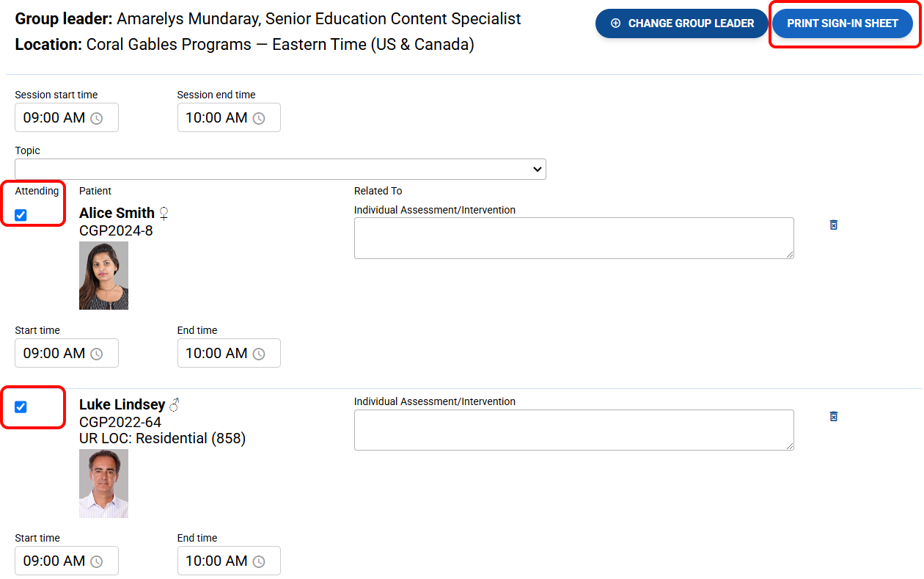Image resolution: width=924 pixels, height=579 pixels.
Task: Delete Alice Smith from the group session
Action: tap(833, 225)
